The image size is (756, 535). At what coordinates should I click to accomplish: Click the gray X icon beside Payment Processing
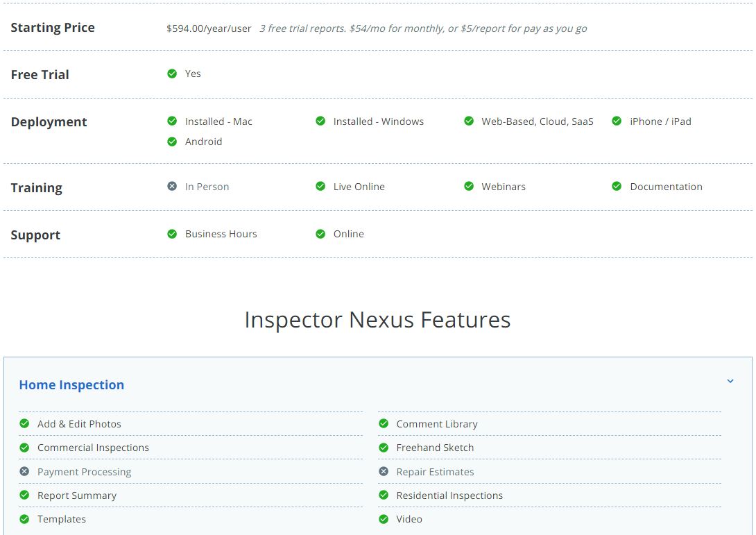pos(24,472)
